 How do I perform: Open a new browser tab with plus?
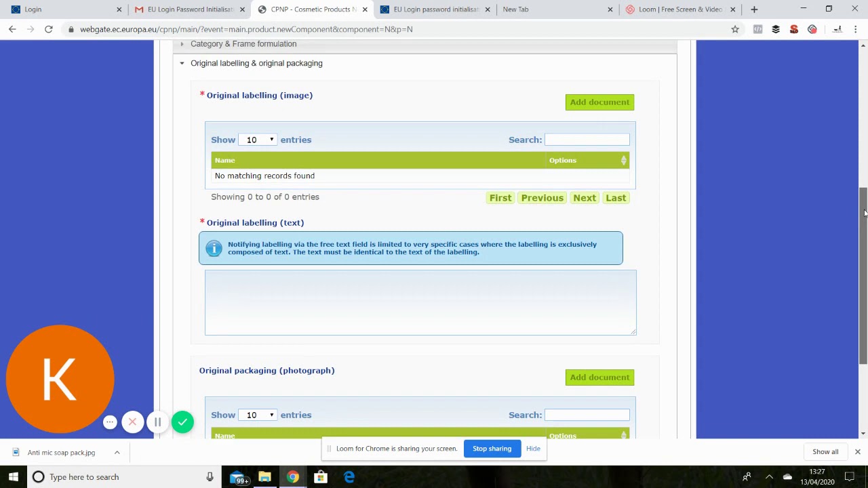pyautogui.click(x=754, y=9)
